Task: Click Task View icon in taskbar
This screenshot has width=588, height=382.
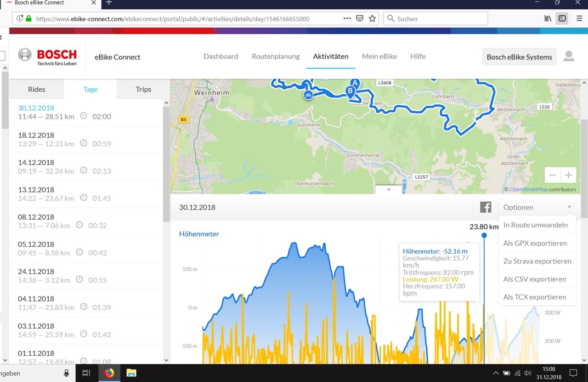Action: pos(86,373)
